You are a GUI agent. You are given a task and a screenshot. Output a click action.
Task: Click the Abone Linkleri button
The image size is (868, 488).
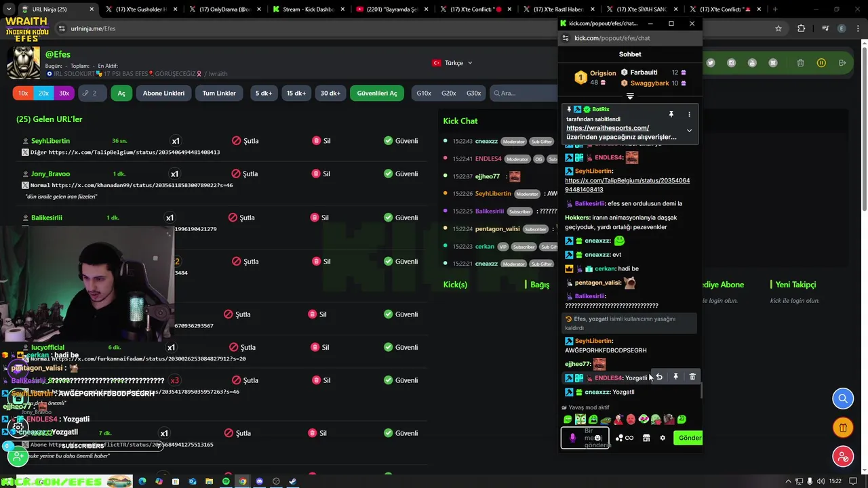(x=163, y=93)
